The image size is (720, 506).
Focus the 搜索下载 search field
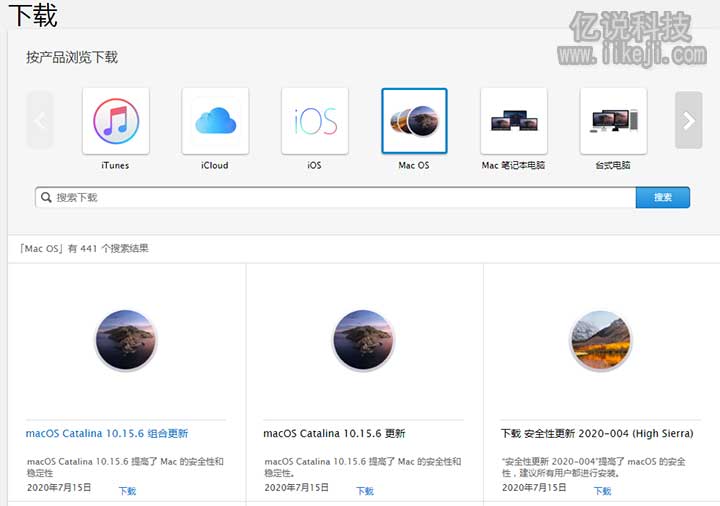(336, 197)
